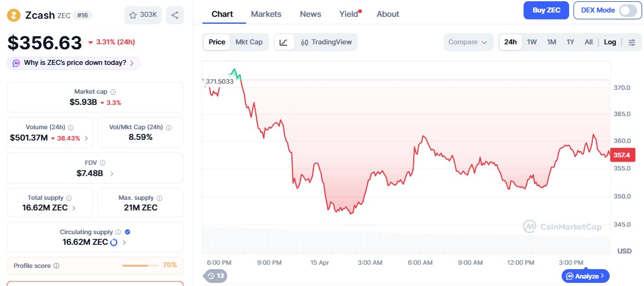Show Vol/Mkt Cap (24h) info icon

pos(169,127)
